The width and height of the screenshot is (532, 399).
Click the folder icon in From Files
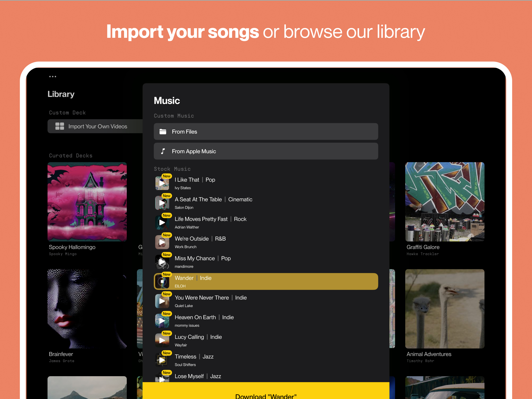[163, 132]
